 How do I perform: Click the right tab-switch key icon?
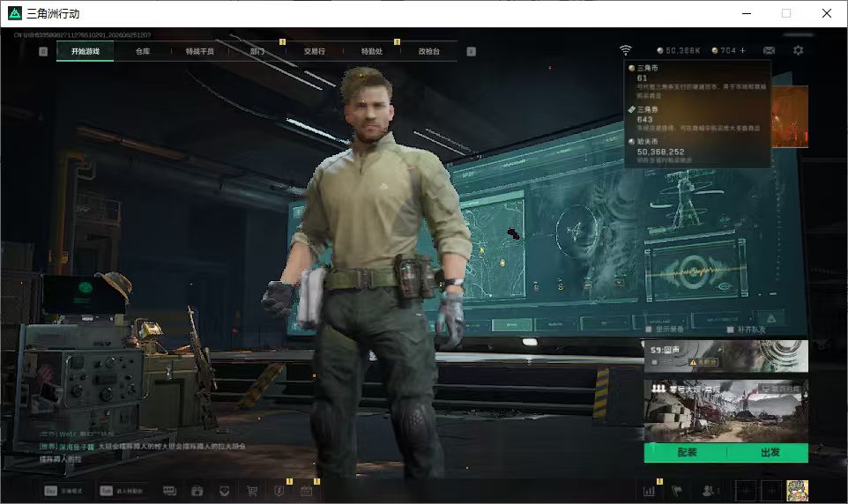point(471,51)
